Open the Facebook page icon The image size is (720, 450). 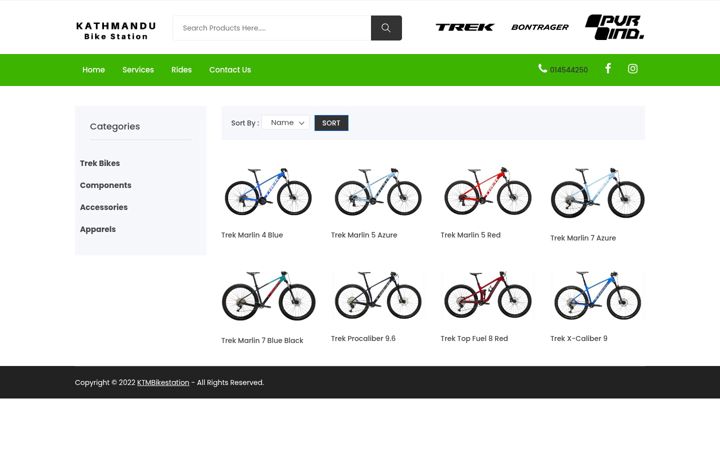pyautogui.click(x=608, y=68)
